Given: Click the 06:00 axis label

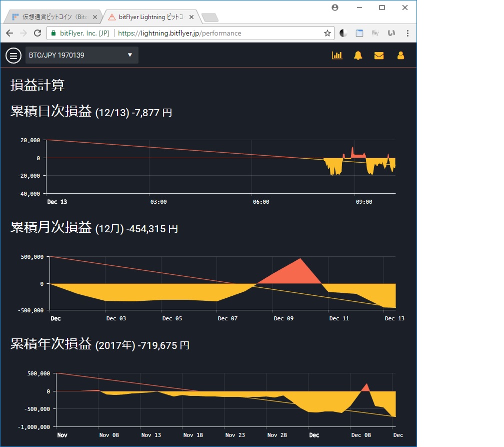Looking at the screenshot, I should (261, 202).
